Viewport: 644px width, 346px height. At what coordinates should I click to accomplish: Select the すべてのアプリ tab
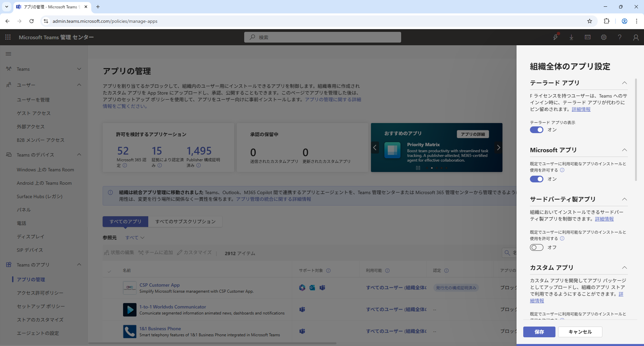tap(125, 222)
